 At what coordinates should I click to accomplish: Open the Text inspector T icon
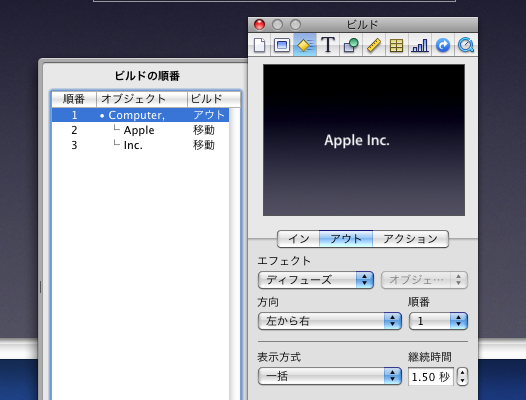point(328,45)
